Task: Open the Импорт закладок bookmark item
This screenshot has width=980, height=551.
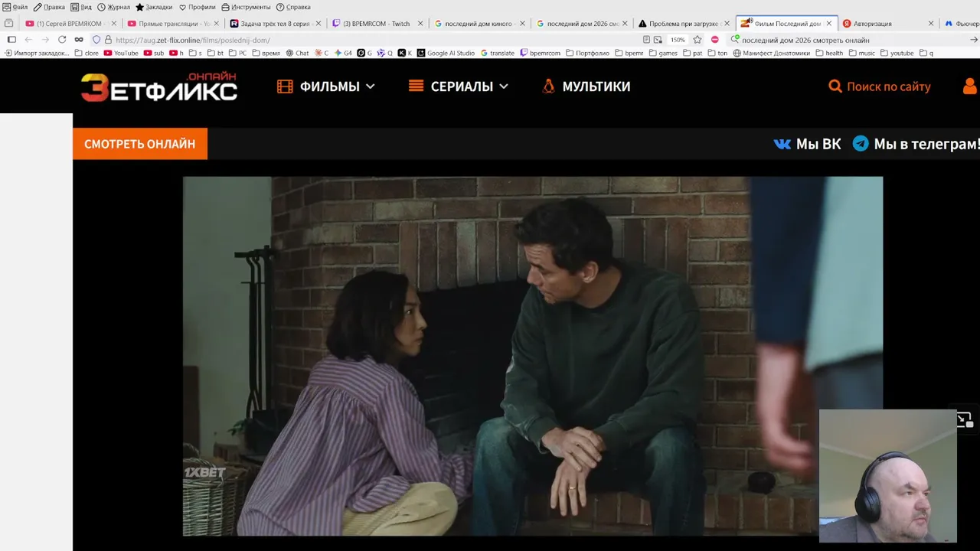Action: [x=37, y=54]
